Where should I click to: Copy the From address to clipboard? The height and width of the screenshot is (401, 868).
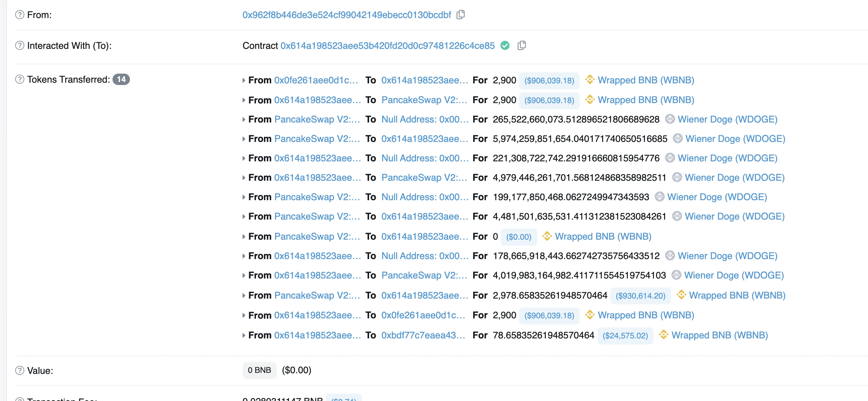[x=460, y=15]
